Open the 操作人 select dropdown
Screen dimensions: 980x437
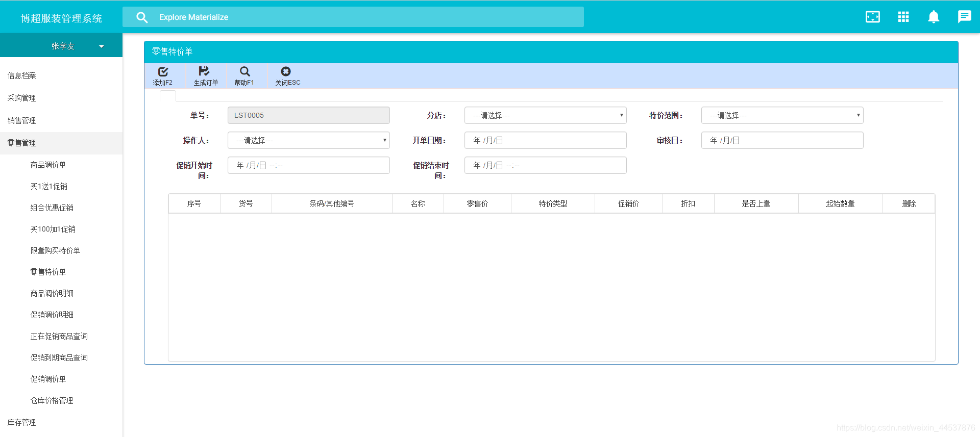point(308,140)
